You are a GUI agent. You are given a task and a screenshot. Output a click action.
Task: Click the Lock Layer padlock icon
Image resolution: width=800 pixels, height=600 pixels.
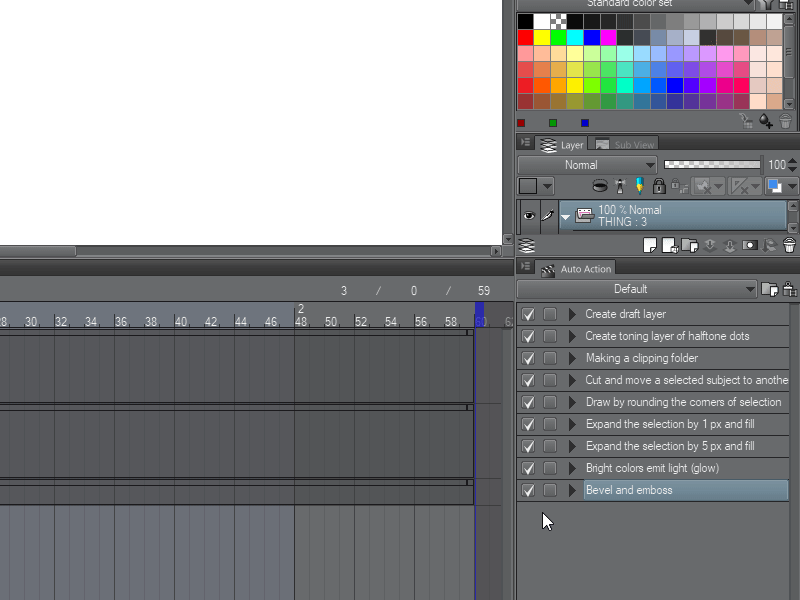(x=659, y=186)
